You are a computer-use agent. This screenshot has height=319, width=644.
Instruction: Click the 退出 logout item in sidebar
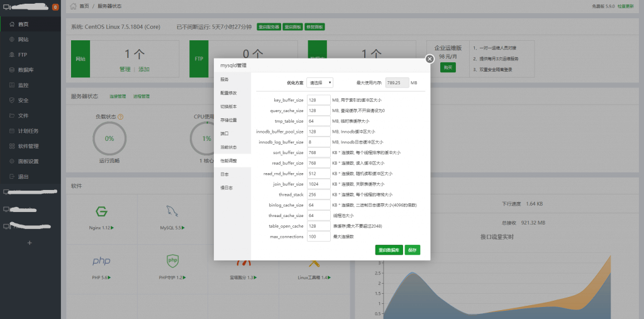click(x=30, y=176)
